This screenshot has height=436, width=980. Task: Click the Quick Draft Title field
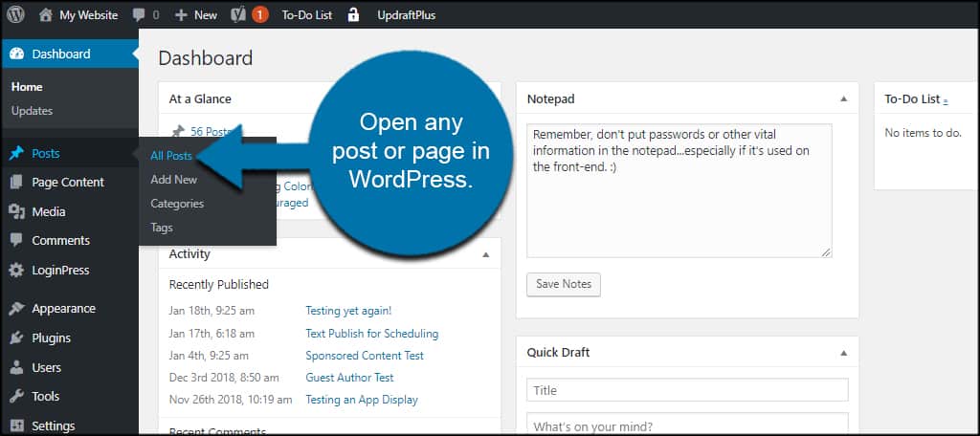pyautogui.click(x=687, y=390)
